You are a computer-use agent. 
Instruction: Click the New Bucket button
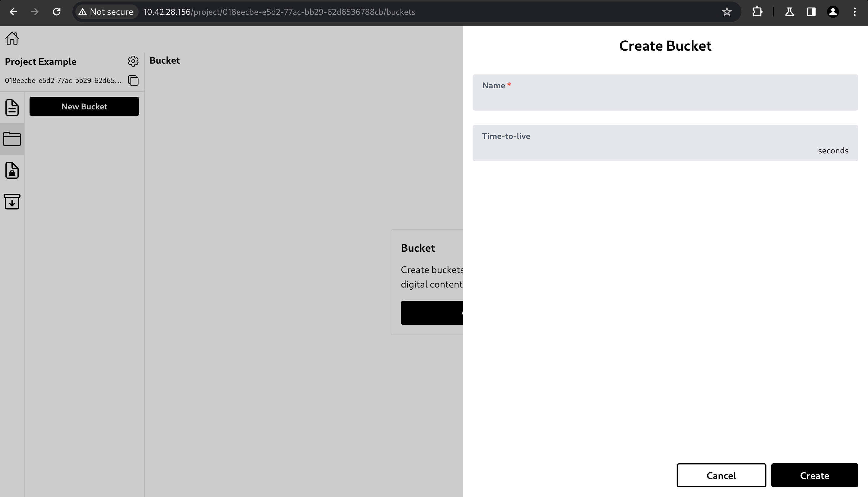coord(84,106)
